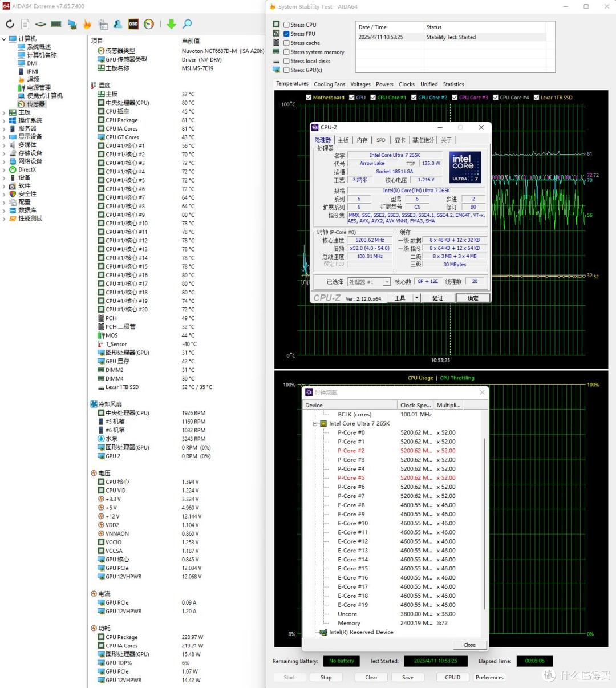The image size is (616, 688).
Task: Launch the flame stability test toolbar icon
Action: 87,24
